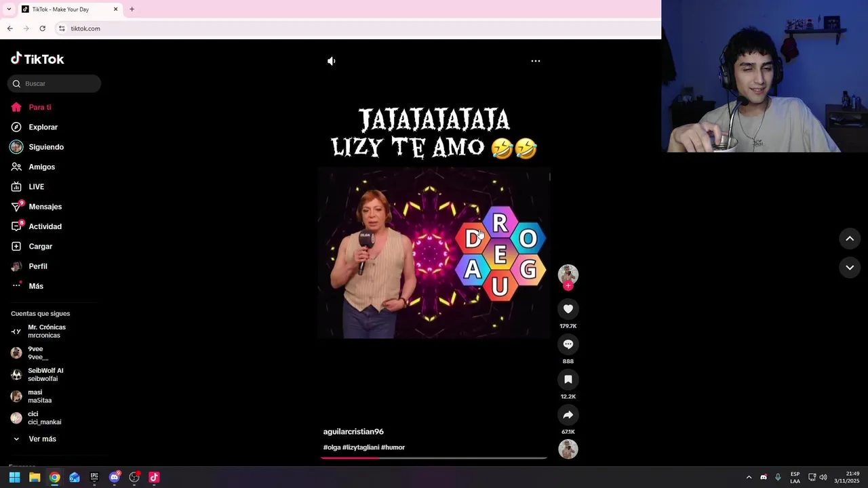
Task: Open the spinning sound disc avatar
Action: 568,449
